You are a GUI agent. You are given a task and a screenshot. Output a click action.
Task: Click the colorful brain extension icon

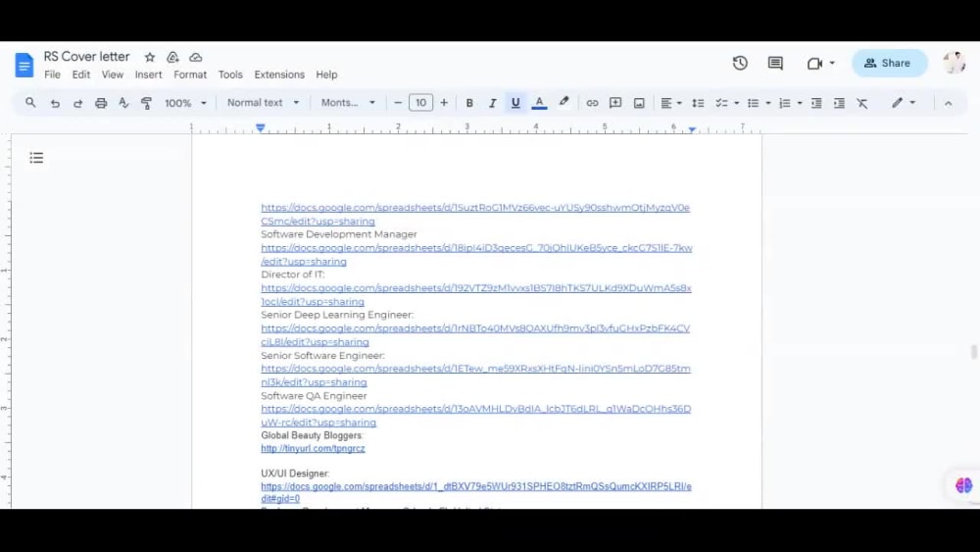pyautogui.click(x=963, y=485)
